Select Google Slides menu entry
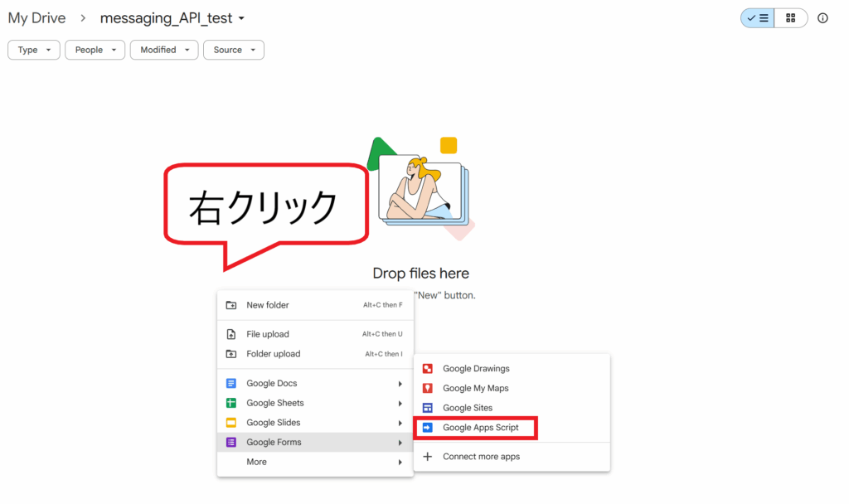Image resolution: width=849 pixels, height=504 pixels. (315, 423)
